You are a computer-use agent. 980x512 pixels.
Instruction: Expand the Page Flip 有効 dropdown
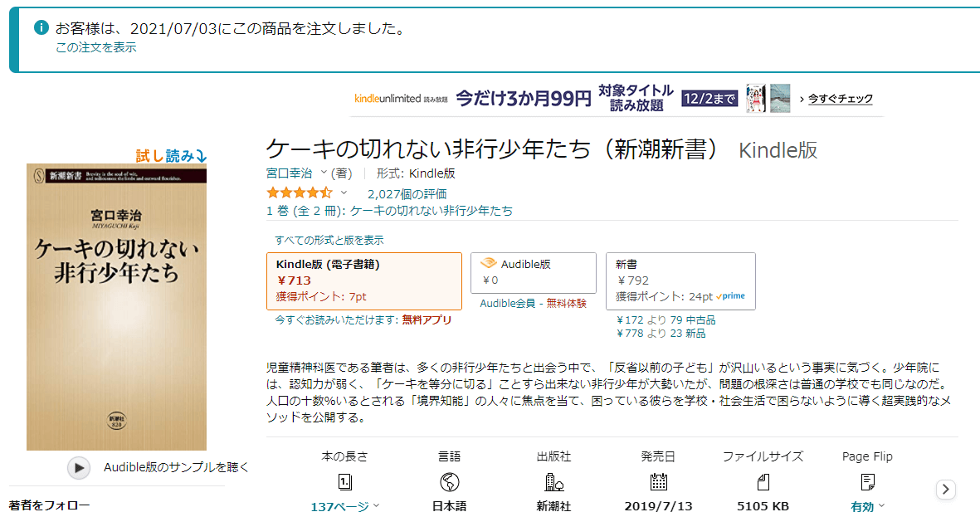[x=867, y=505]
